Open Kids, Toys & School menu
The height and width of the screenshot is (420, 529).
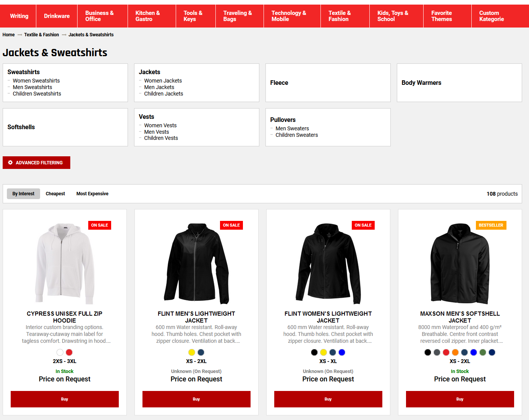coord(396,16)
